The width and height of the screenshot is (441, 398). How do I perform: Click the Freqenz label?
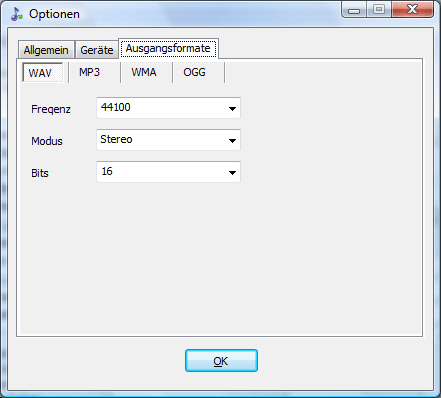tap(51, 109)
